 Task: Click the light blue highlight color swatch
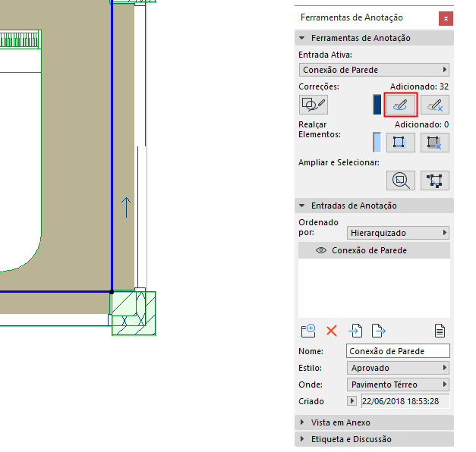(x=377, y=143)
